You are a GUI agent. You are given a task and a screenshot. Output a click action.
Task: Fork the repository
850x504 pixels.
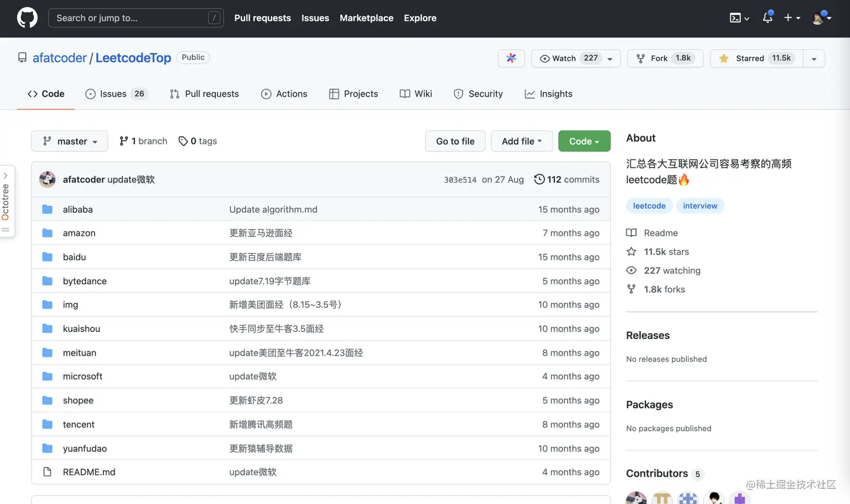point(665,58)
